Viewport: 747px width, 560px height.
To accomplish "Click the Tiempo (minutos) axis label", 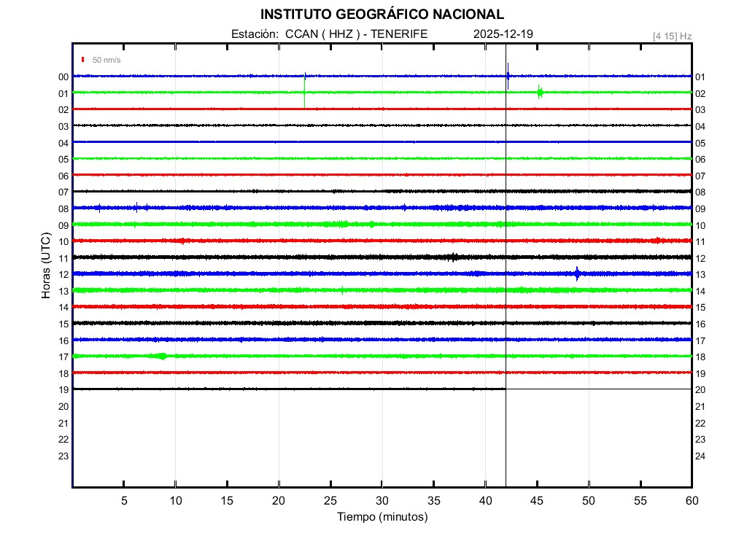I will [382, 517].
